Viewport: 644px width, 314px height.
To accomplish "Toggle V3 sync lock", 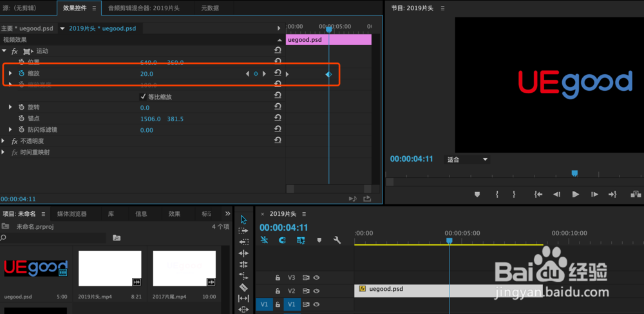I will coord(305,278).
